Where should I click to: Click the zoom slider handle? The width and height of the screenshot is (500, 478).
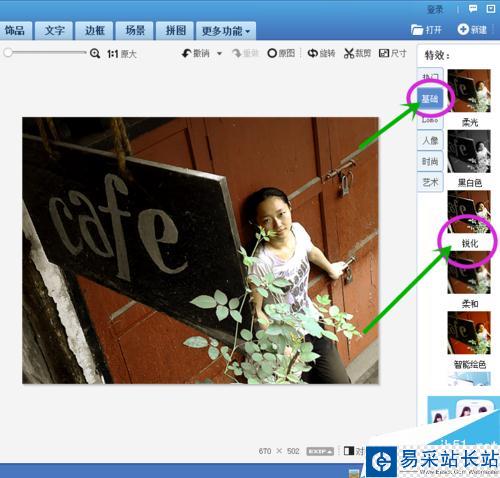[x=8, y=53]
